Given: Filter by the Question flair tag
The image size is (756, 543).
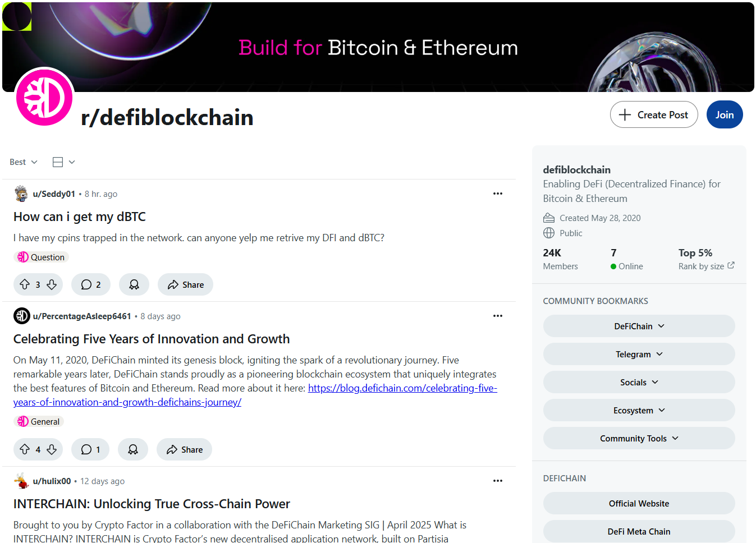Looking at the screenshot, I should click(41, 257).
